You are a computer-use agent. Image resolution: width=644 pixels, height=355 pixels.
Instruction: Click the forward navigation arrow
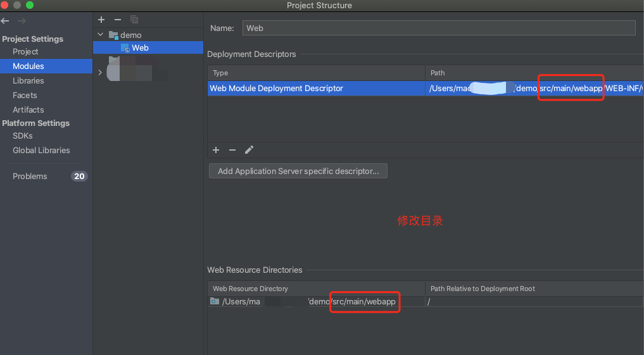click(22, 20)
